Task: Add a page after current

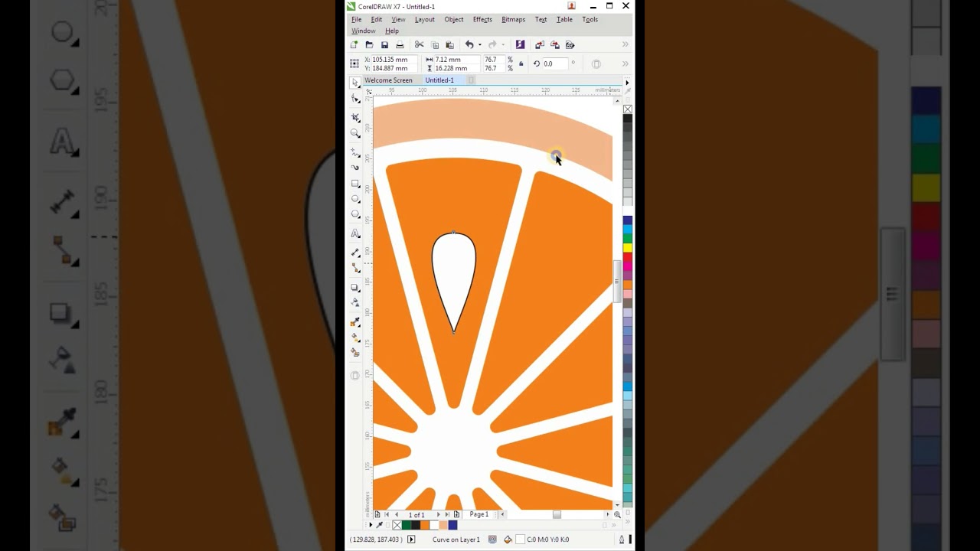Action: click(x=457, y=515)
